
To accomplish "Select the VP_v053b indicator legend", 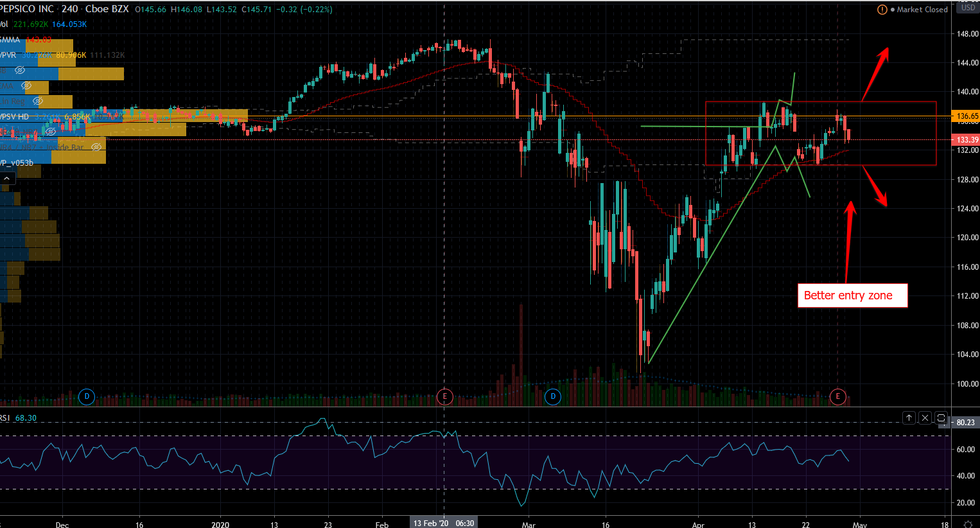I will [17, 163].
